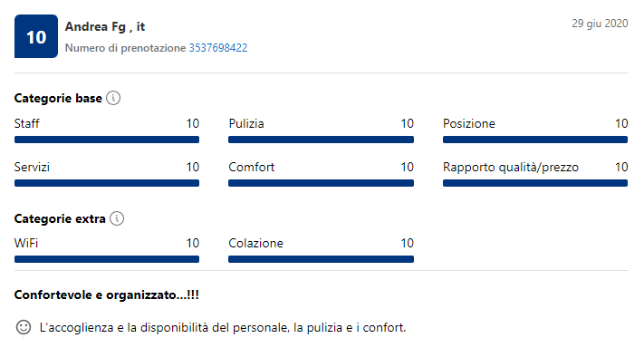This screenshot has width=644, height=338.
Task: Click the Categorie extra heading
Action: pos(60,218)
